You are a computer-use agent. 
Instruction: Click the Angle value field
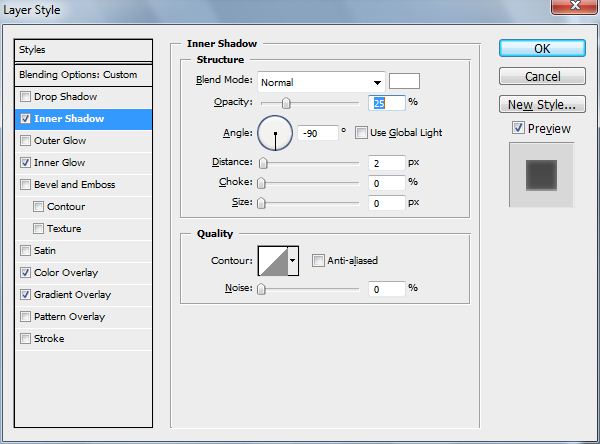click(318, 133)
